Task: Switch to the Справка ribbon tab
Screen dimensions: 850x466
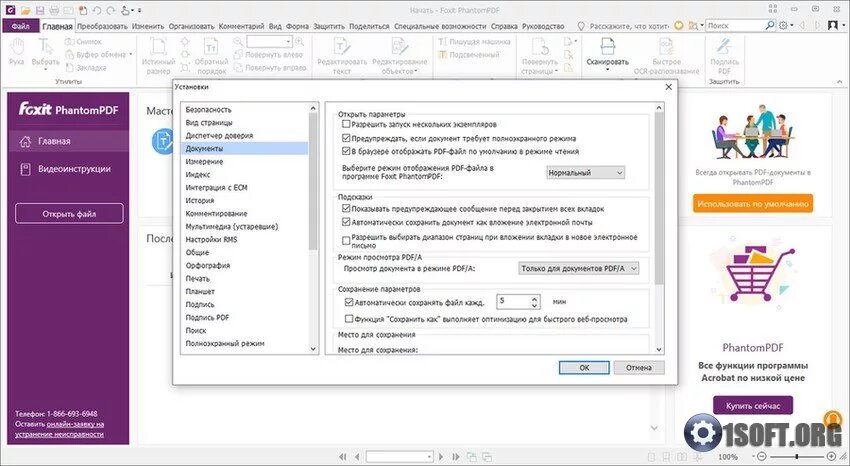Action: pyautogui.click(x=504, y=26)
